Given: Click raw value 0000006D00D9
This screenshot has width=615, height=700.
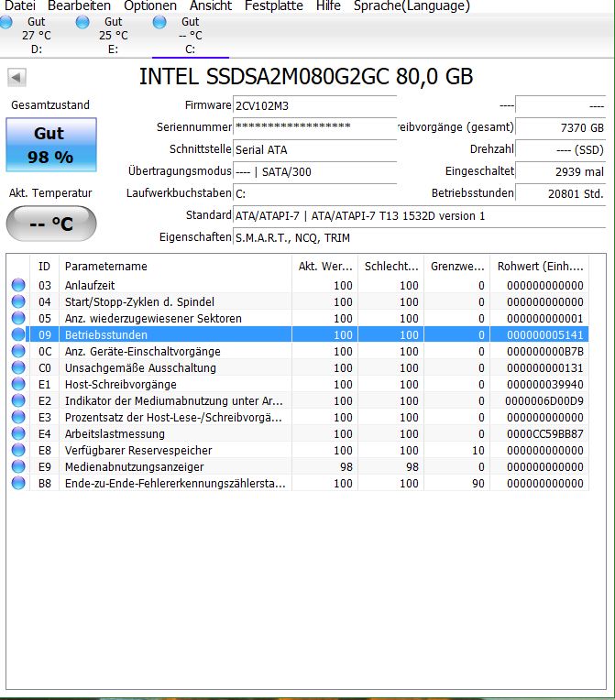Looking at the screenshot, I should click(x=544, y=401).
